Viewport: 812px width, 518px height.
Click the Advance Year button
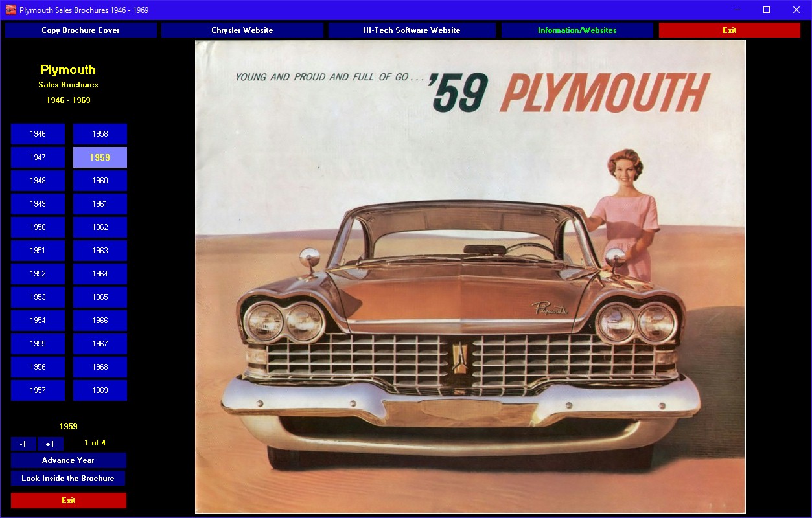click(68, 460)
